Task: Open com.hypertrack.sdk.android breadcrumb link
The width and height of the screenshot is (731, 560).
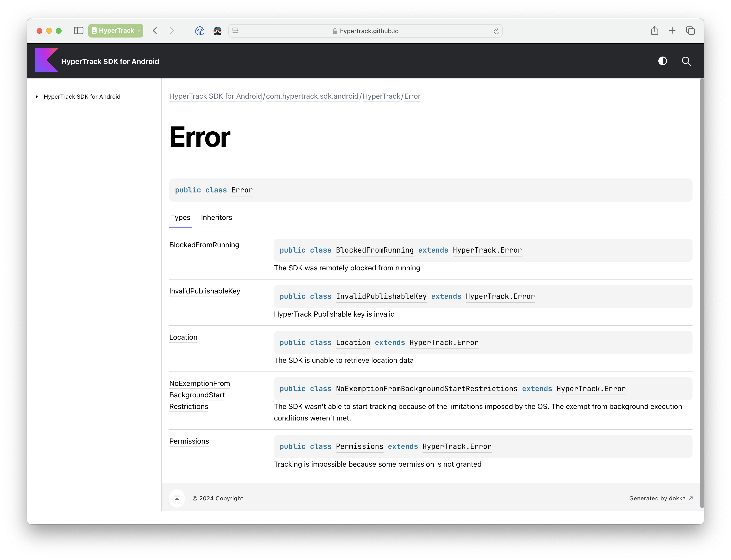Action: [312, 96]
